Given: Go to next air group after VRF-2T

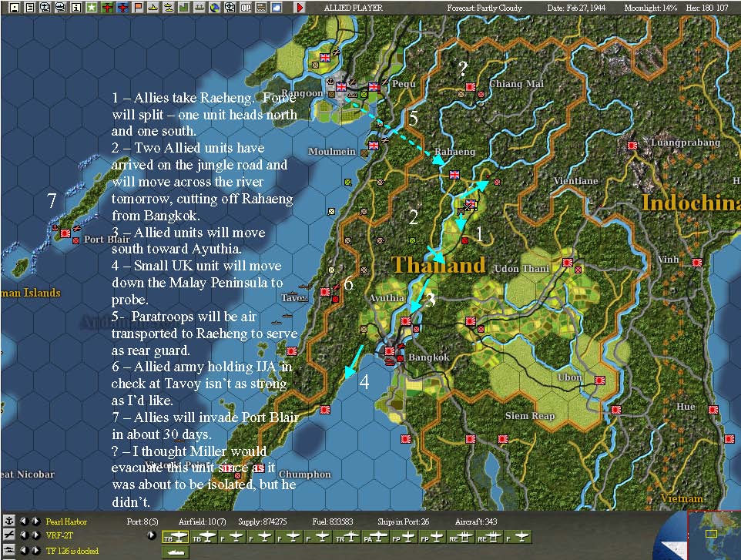Looking at the screenshot, I should 35,535.
